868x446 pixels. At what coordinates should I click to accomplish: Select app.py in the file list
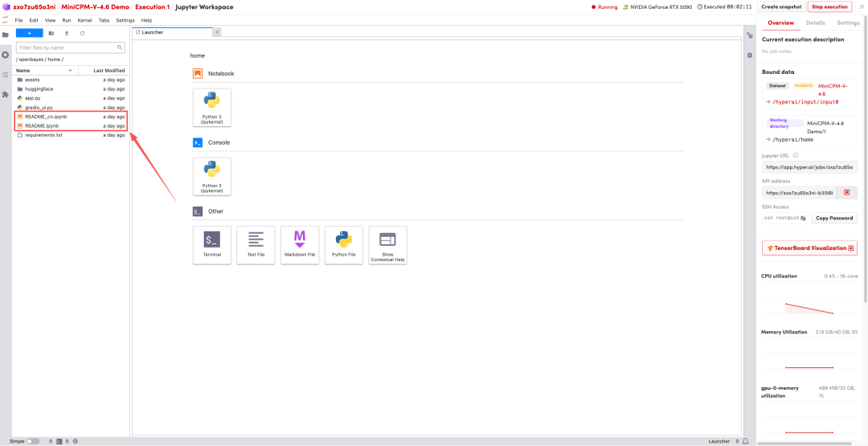coord(70,98)
